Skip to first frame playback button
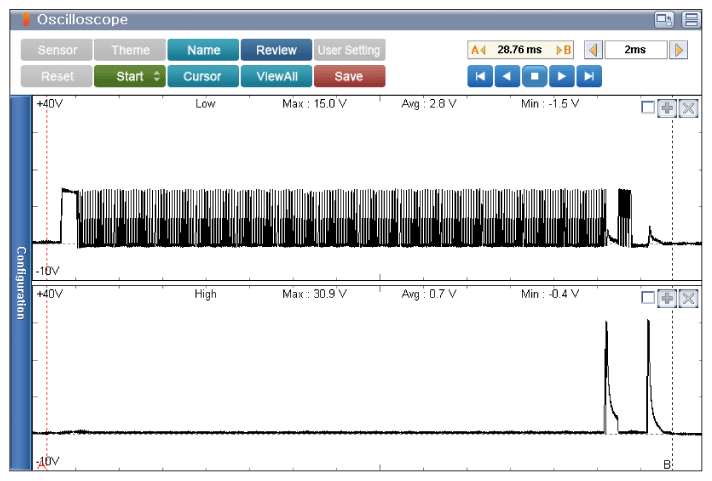The height and width of the screenshot is (481, 712). click(480, 76)
